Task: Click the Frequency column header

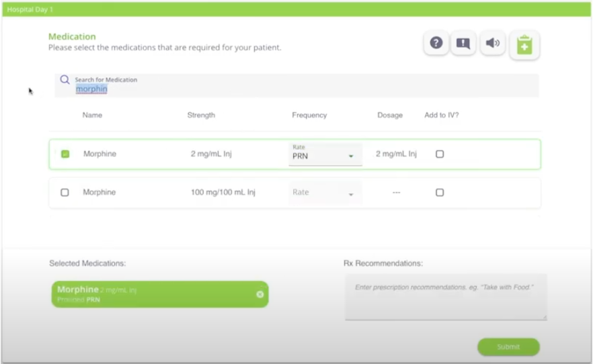Action: coord(309,115)
